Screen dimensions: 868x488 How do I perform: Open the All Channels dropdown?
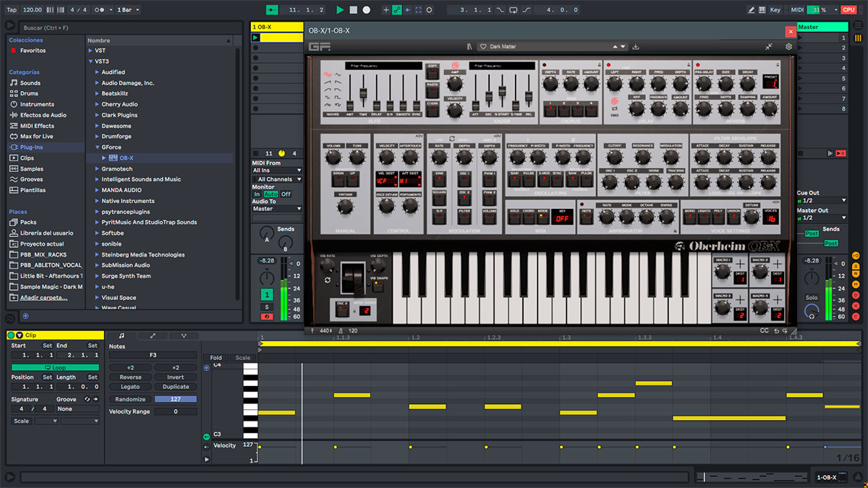pos(277,179)
